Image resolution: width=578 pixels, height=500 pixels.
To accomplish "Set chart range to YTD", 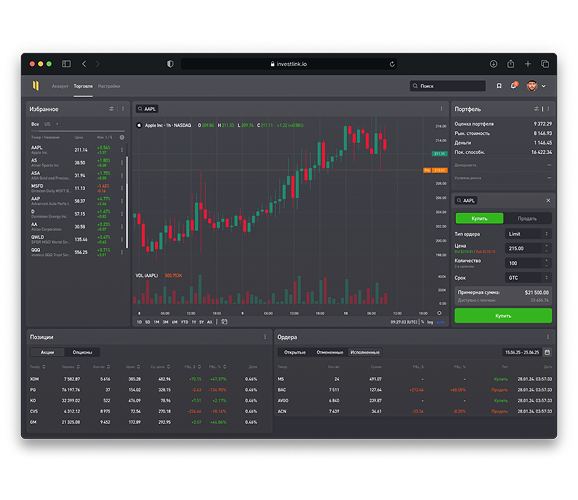I will 184,322.
